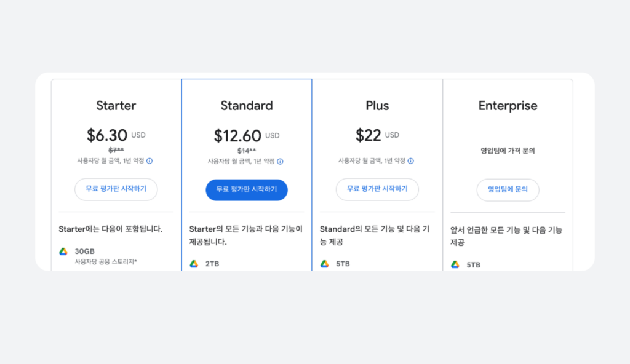The width and height of the screenshot is (630, 364).
Task: Start the free trial for Plus plan
Action: pyautogui.click(x=377, y=189)
